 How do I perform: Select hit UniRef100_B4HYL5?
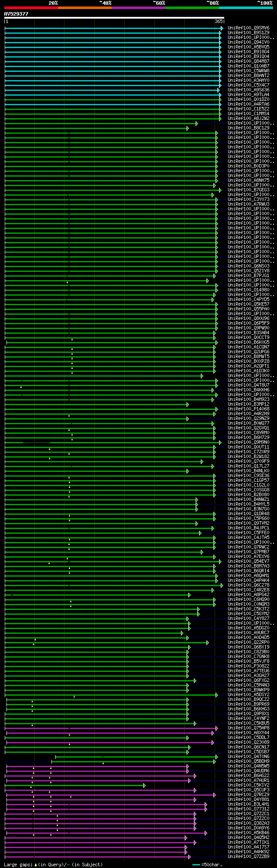pos(248,504)
